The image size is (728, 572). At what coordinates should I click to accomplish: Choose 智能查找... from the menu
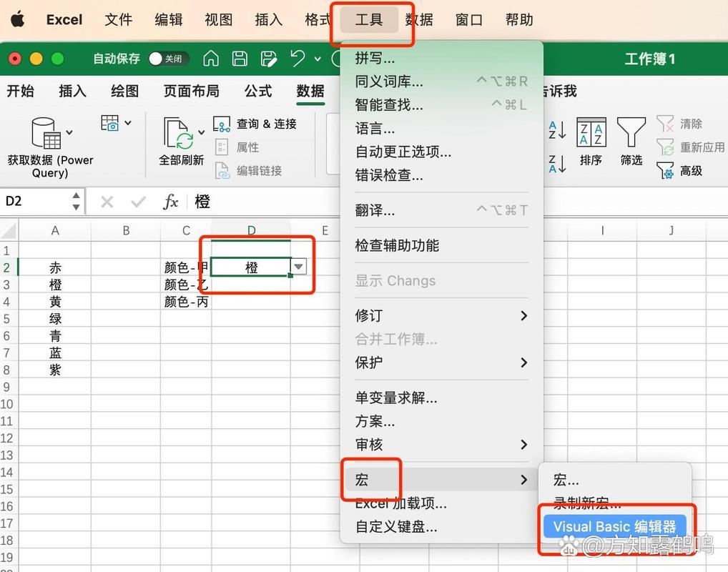(441, 105)
